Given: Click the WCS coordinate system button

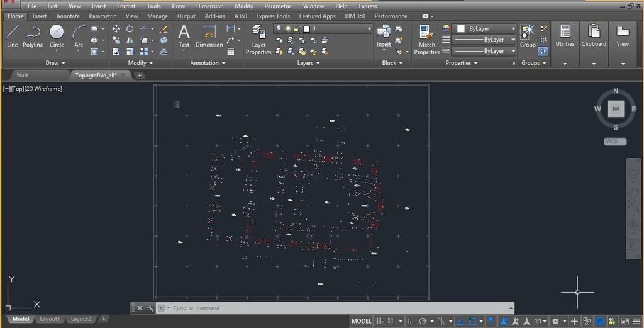Looking at the screenshot, I should click(x=615, y=142).
